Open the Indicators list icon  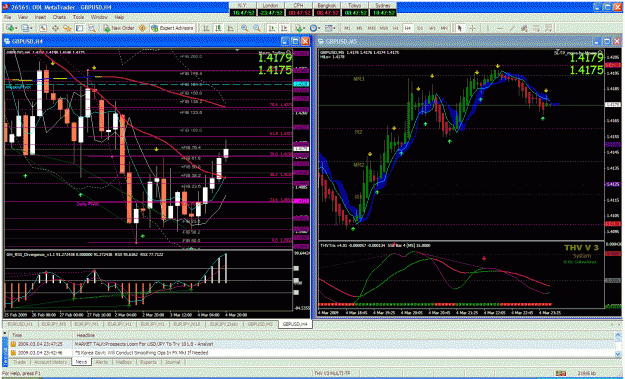pyautogui.click(x=298, y=28)
